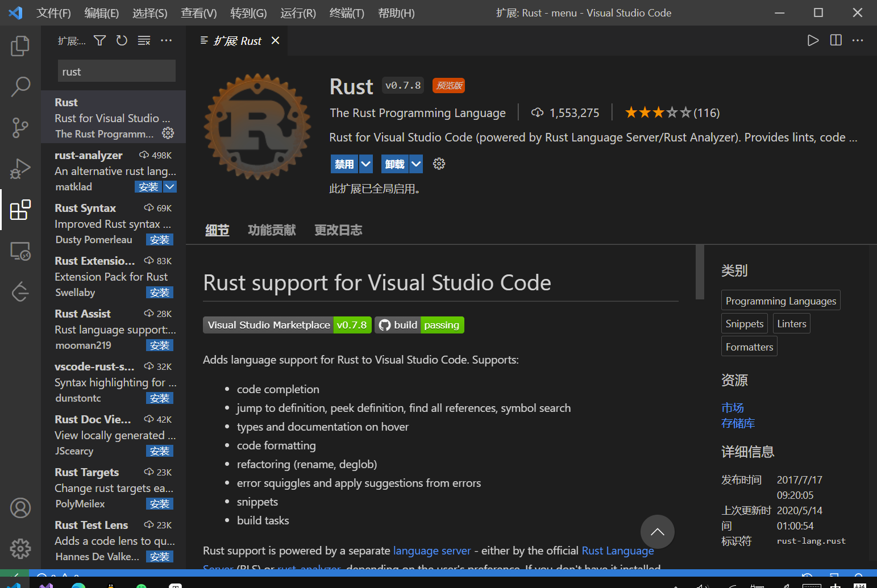Image resolution: width=877 pixels, height=588 pixels.
Task: Click the Formatters category tag
Action: tap(749, 347)
